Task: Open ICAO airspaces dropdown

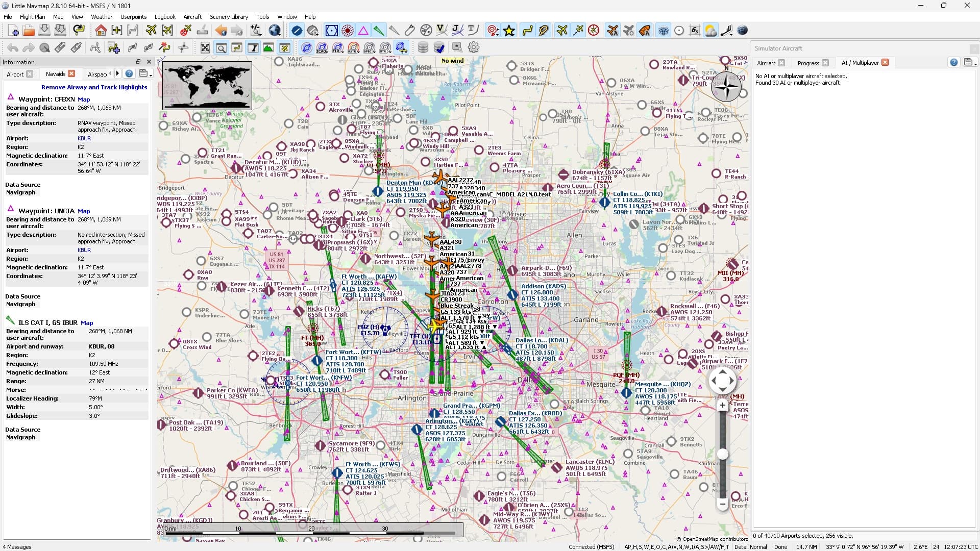Action: [x=322, y=47]
